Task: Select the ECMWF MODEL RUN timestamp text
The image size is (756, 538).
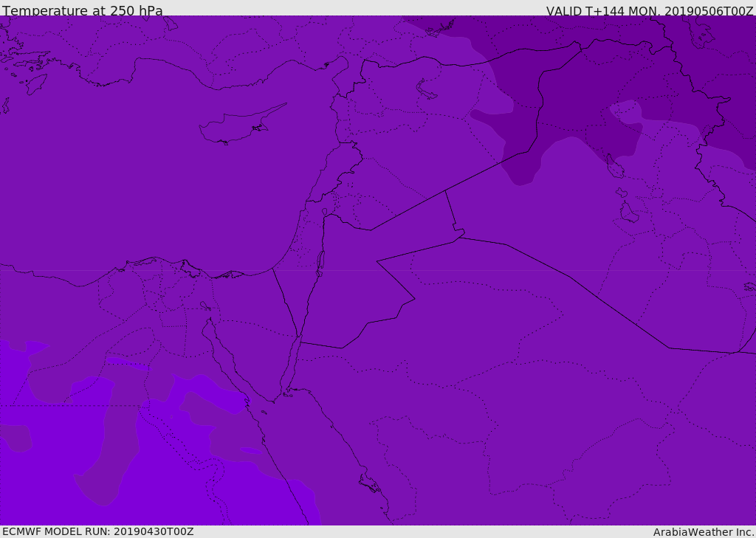Action: pos(98,531)
